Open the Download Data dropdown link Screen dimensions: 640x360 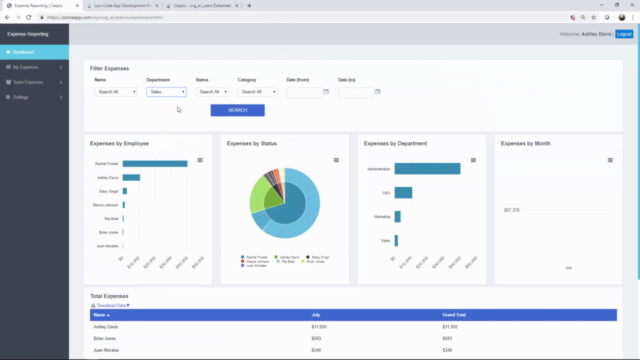113,305
